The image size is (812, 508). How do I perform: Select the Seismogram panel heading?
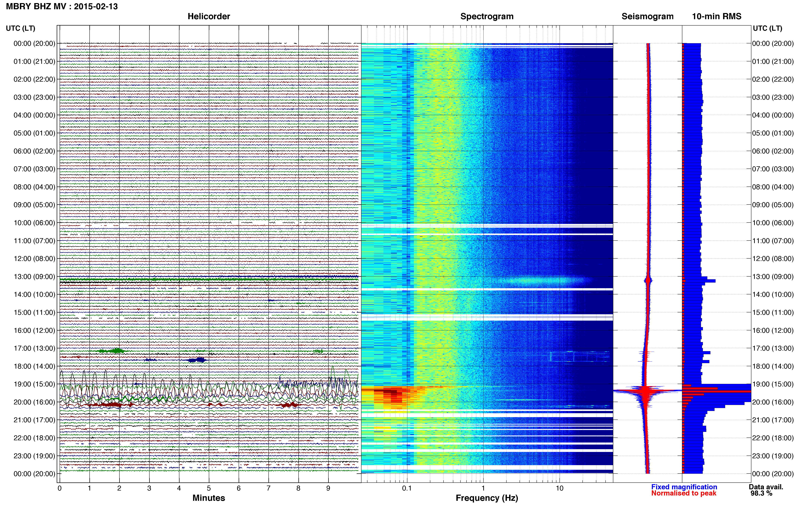[647, 16]
